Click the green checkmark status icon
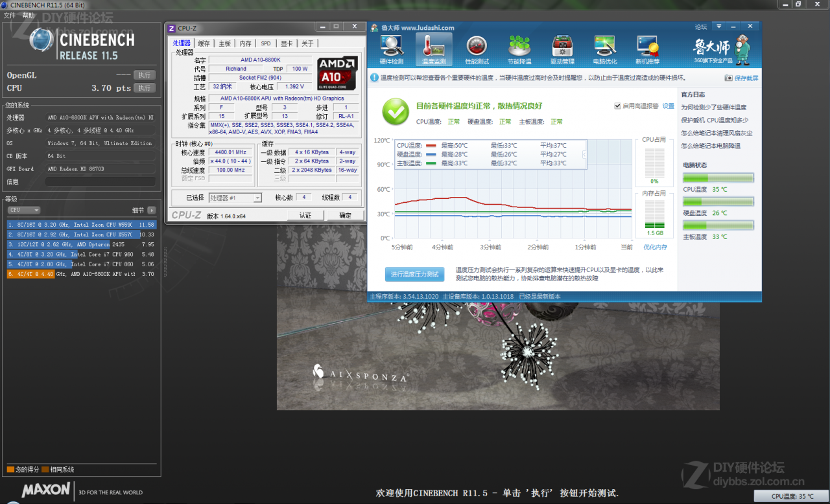The height and width of the screenshot is (504, 830). click(x=395, y=111)
